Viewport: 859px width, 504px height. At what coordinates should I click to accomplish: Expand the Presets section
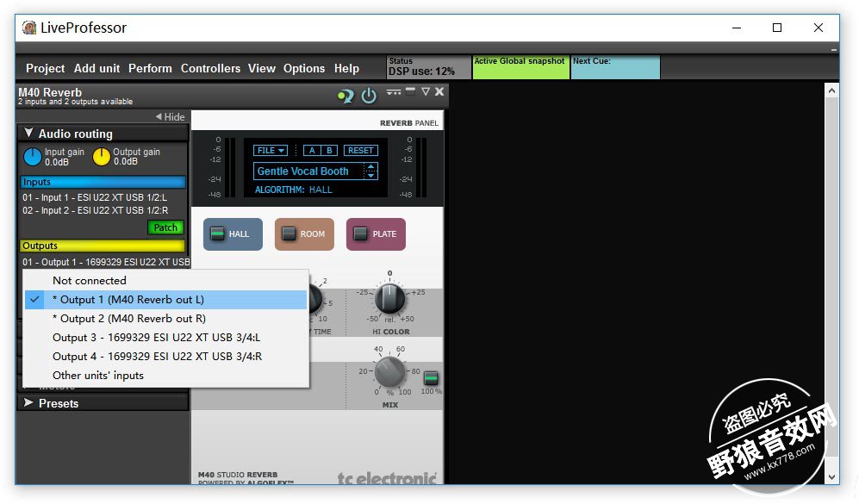pyautogui.click(x=103, y=403)
